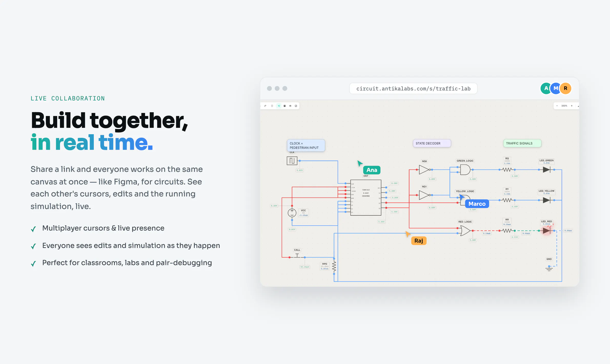Viewport: 610px width, 364px height.
Task: Zoom in with the plus button
Action: [x=572, y=106]
